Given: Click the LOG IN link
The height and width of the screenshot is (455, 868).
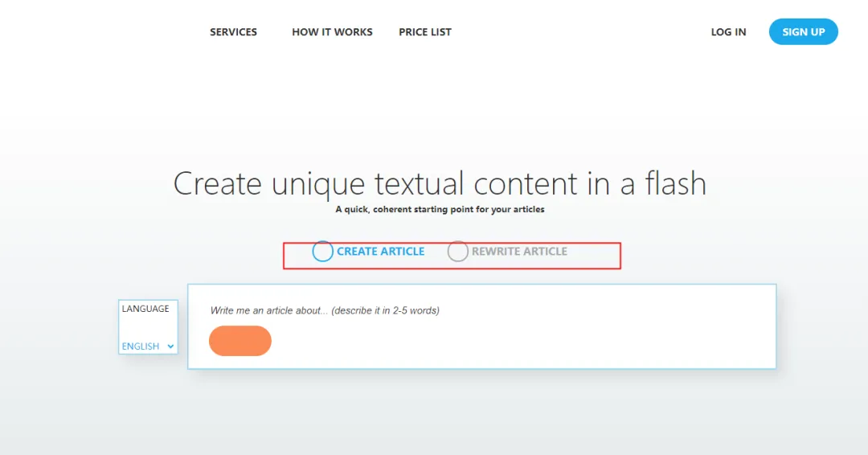Looking at the screenshot, I should [728, 32].
